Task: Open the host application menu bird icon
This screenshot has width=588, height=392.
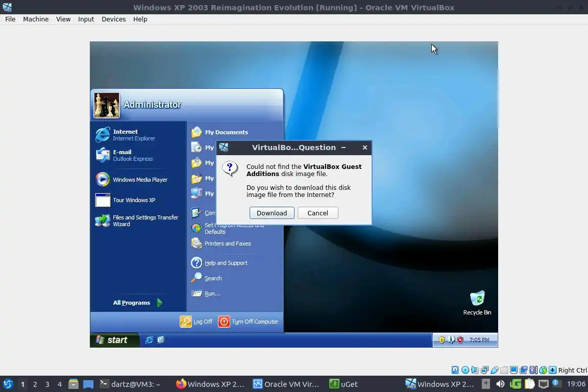Action: (x=8, y=384)
